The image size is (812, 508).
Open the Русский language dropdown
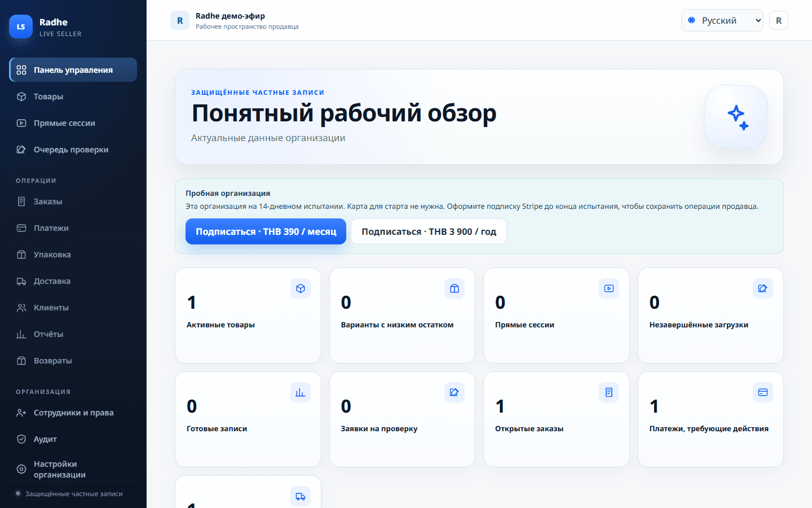pyautogui.click(x=722, y=20)
